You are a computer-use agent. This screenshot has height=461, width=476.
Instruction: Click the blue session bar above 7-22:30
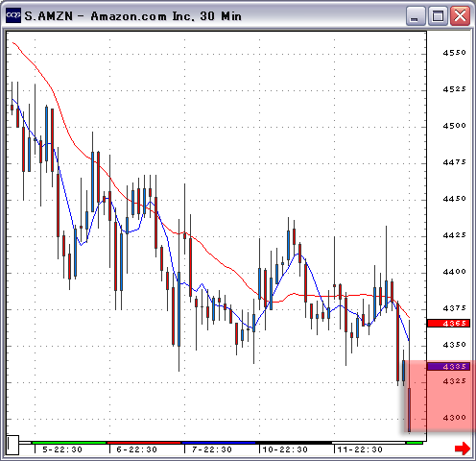click(219, 443)
